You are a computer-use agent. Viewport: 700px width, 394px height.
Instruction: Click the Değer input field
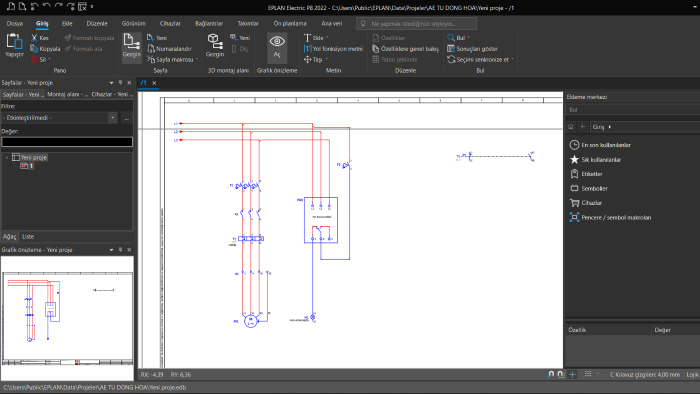click(67, 142)
